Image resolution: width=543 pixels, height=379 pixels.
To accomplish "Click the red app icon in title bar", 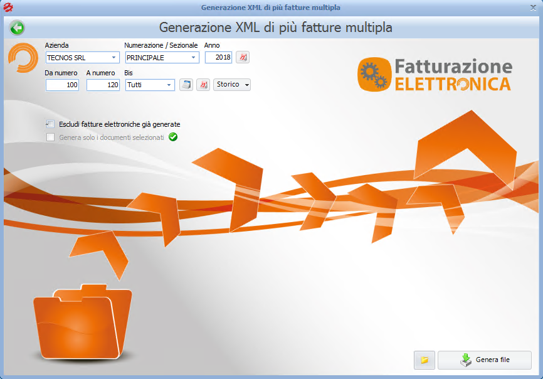I will click(8, 7).
